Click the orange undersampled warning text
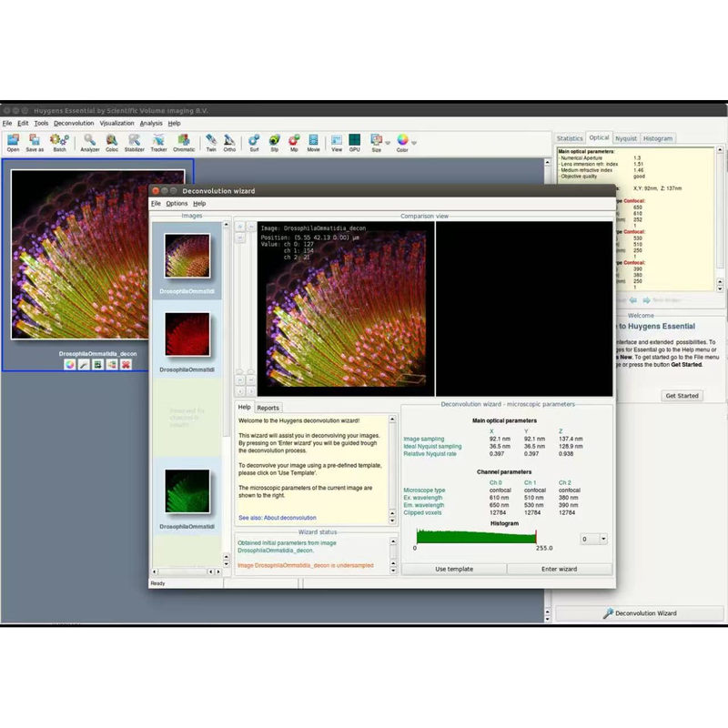 coord(306,565)
